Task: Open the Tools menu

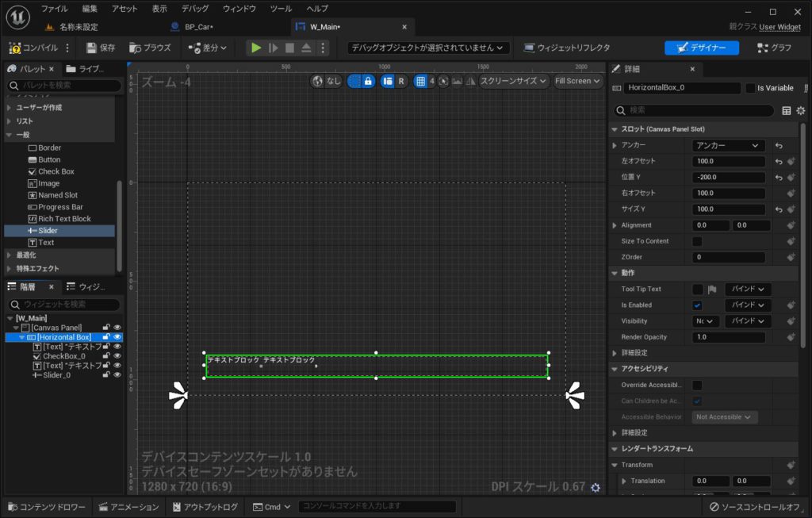Action: pos(282,9)
